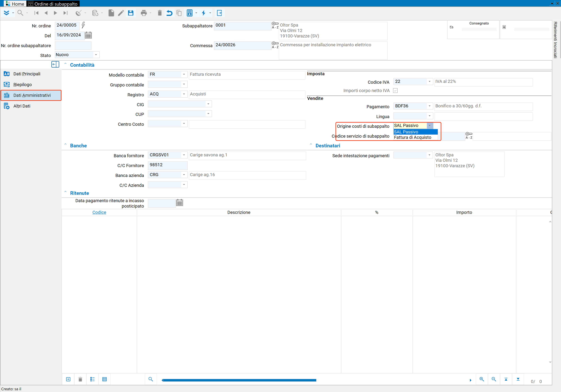Image resolution: width=561 pixels, height=392 pixels.
Task: Go to the next record
Action: [x=55, y=13]
